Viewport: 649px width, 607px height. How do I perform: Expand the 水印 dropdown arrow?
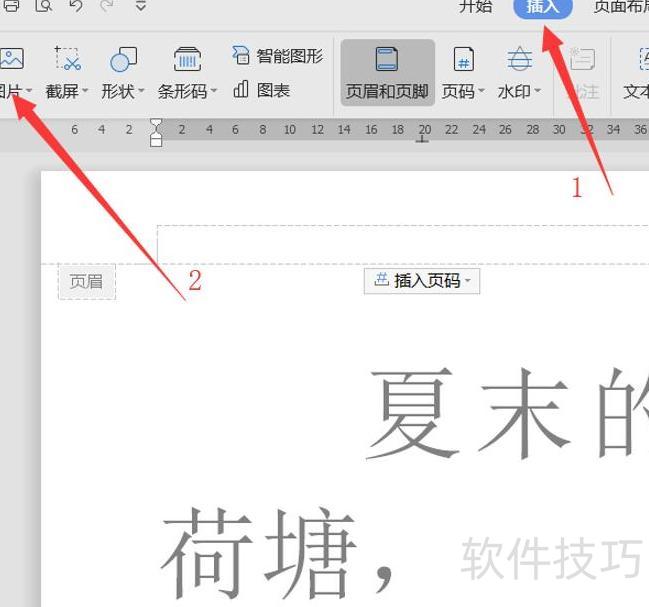[537, 90]
